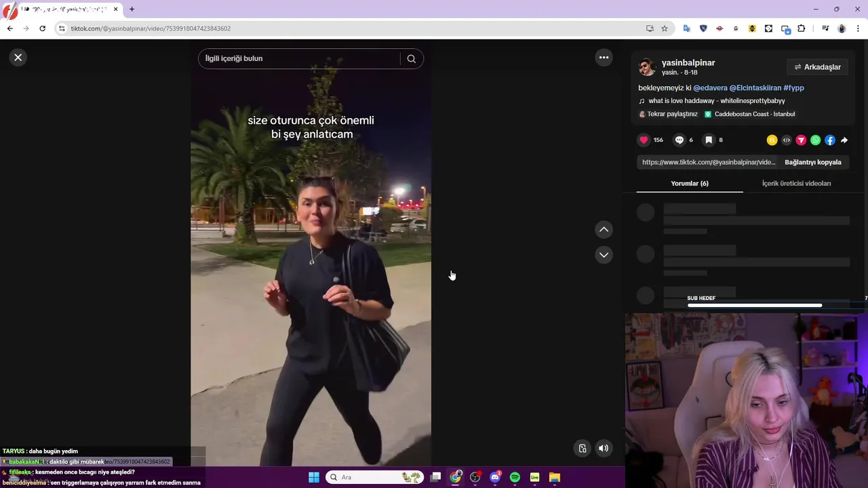The height and width of the screenshot is (488, 868).
Task: Like the video with heart icon
Action: click(x=644, y=140)
